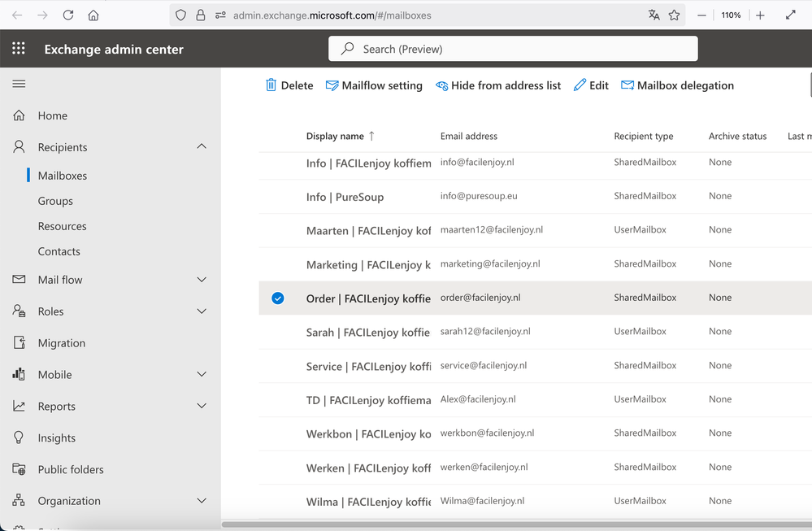Viewport: 812px width, 531px height.
Task: Click the Edit pencil icon
Action: tap(580, 85)
